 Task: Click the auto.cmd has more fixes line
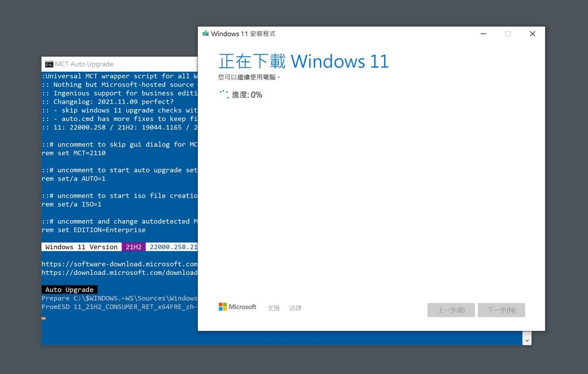click(x=119, y=119)
